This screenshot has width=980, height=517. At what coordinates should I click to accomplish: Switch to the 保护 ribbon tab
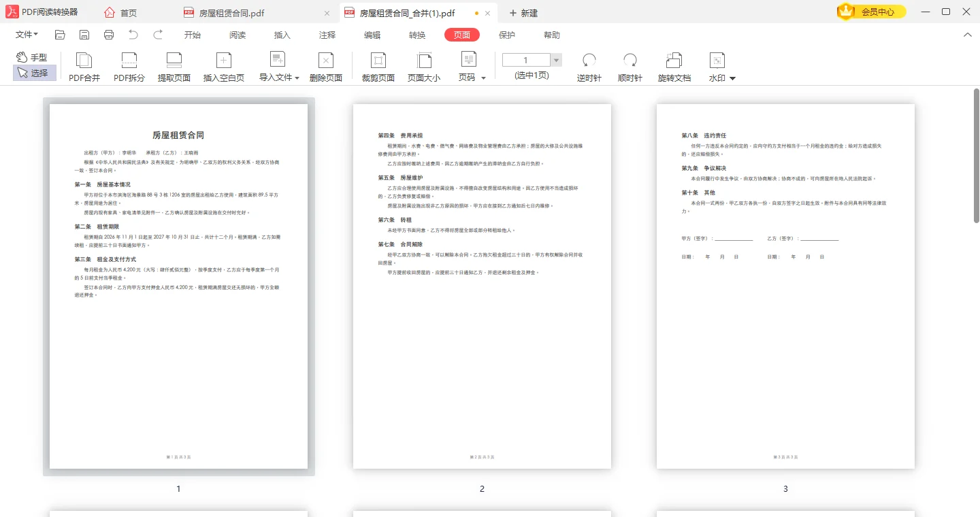tap(507, 35)
